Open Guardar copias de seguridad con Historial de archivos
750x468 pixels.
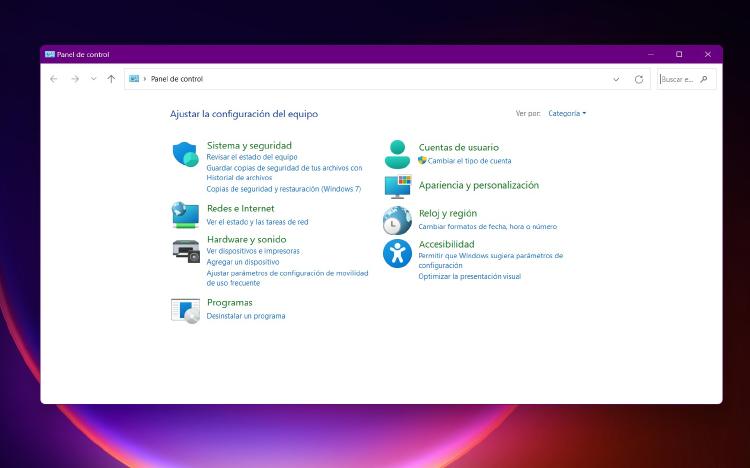(x=284, y=173)
